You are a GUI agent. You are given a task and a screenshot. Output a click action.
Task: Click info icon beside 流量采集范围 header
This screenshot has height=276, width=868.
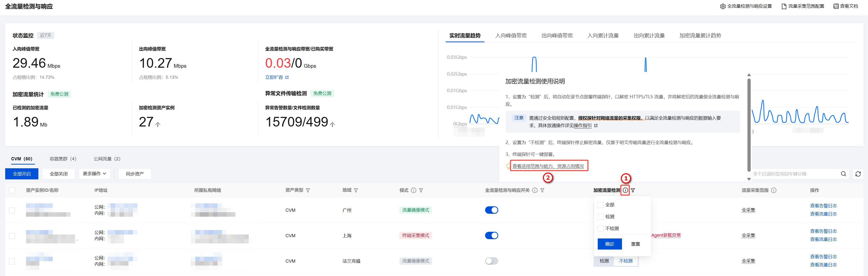774,190
